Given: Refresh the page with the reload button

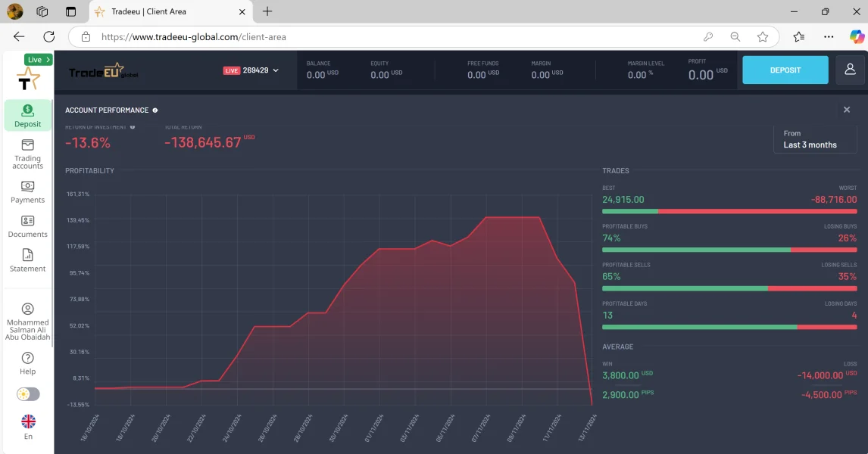Looking at the screenshot, I should point(49,36).
